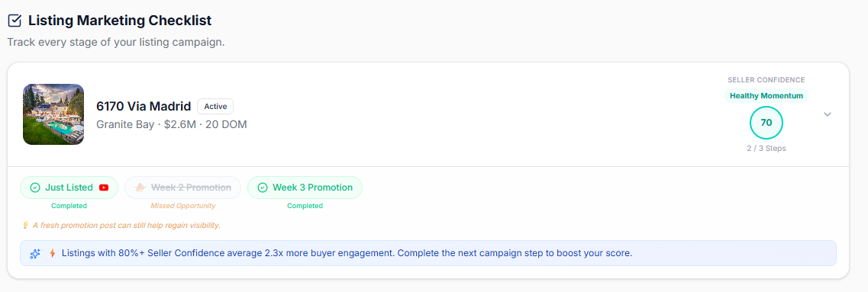Click the Track every stage subtitle text

(x=116, y=42)
